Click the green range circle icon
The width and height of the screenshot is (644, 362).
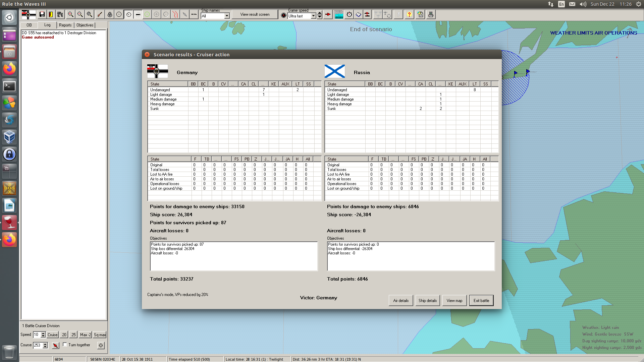tap(147, 14)
